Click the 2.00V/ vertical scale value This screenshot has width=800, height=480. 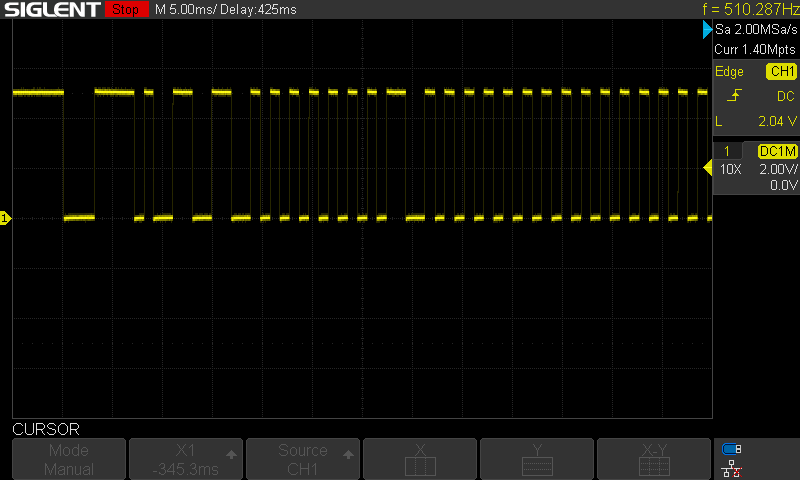point(778,169)
